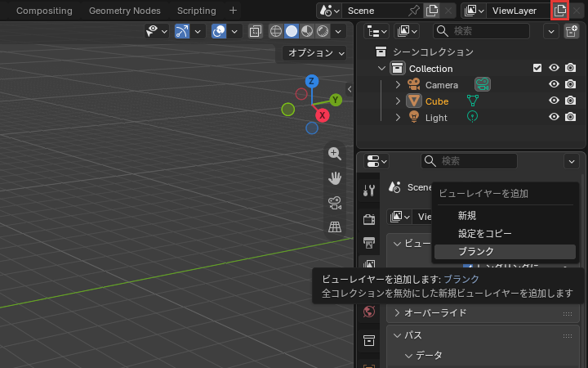Screen dimensions: 588x368
Task: Hide Cube in viewport with eye icon
Action: click(x=554, y=101)
